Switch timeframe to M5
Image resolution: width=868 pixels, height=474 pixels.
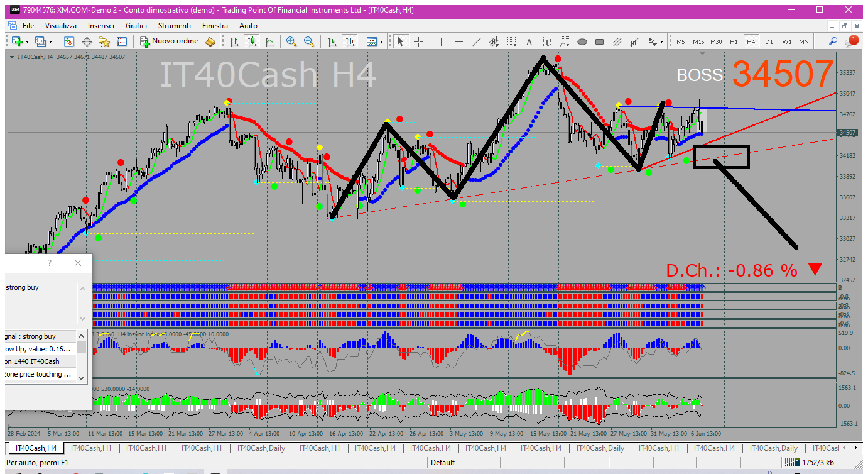click(x=681, y=41)
